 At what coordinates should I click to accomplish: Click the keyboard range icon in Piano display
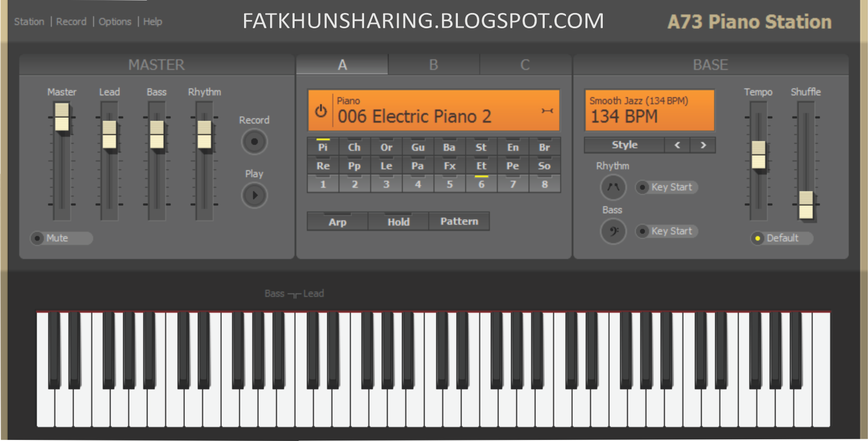pyautogui.click(x=547, y=111)
